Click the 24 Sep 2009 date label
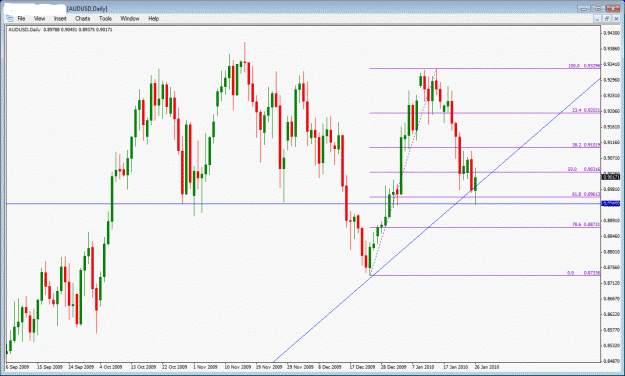Viewport: 625px width, 376px height. pos(81,367)
